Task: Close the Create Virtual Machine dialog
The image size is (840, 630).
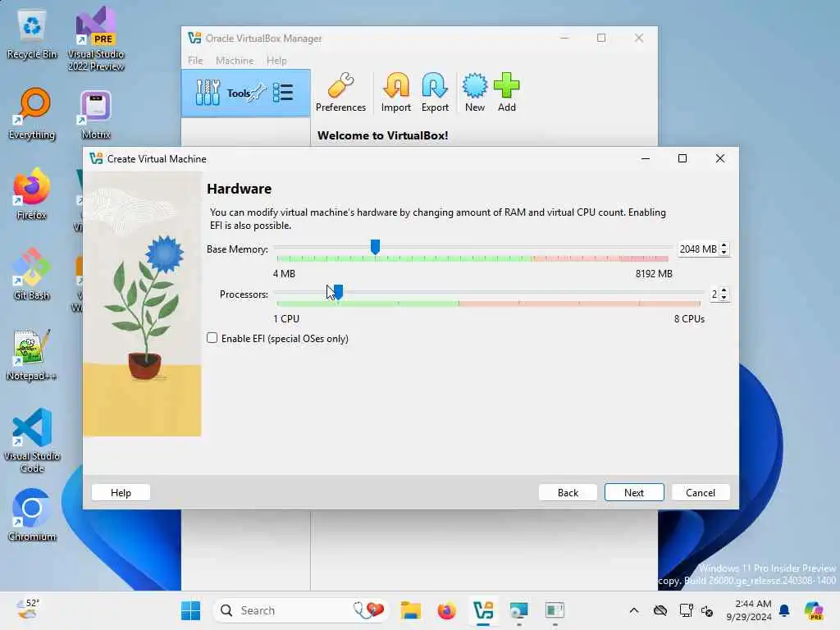Action: [x=720, y=158]
